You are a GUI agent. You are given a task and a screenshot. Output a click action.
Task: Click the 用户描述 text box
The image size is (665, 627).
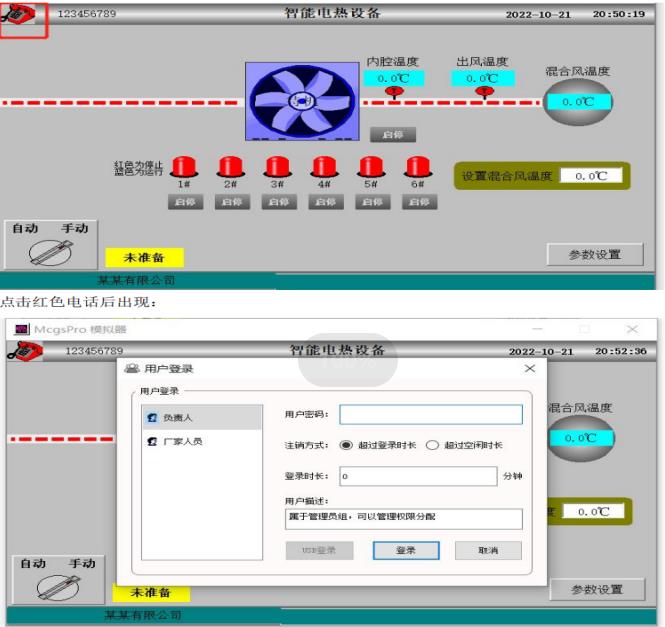point(404,519)
